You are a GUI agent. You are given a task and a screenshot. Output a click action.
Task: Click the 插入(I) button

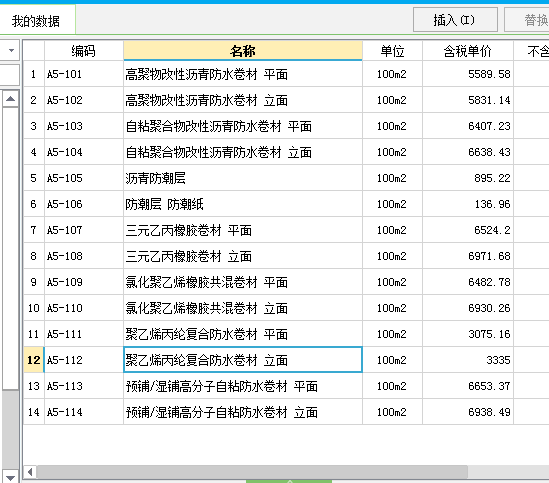[x=455, y=20]
